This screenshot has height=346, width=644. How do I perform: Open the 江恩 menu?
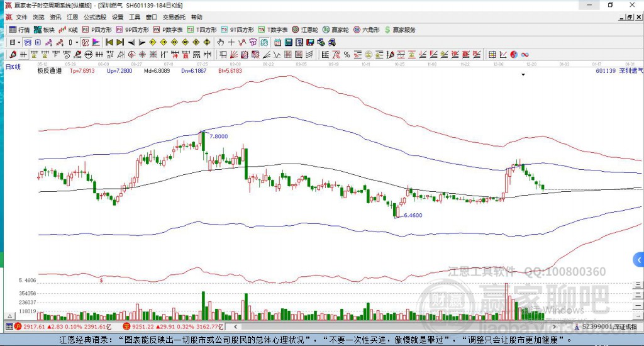[72, 17]
